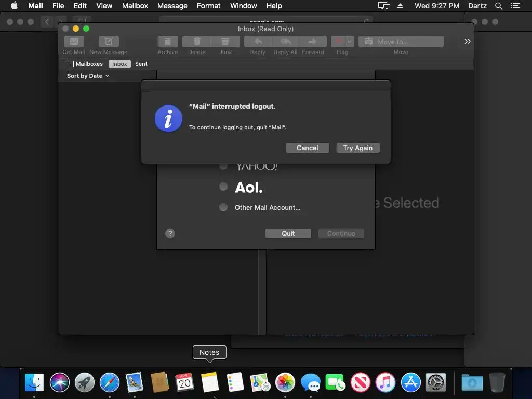Click Try Again in the logout dialog
Viewport: 532px width, 399px height.
click(x=358, y=148)
